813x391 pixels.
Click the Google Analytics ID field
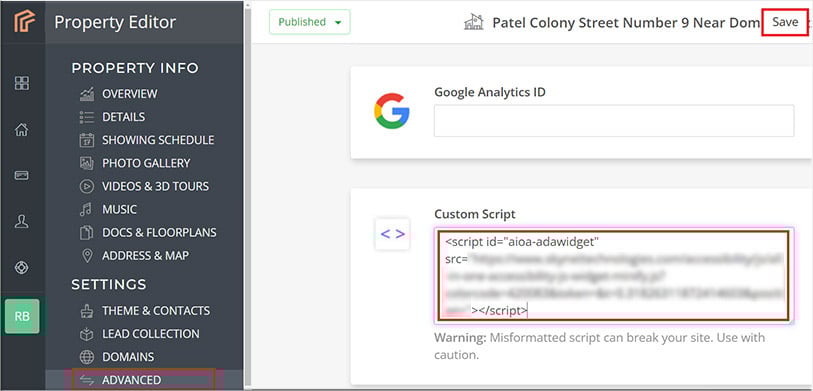(x=614, y=121)
